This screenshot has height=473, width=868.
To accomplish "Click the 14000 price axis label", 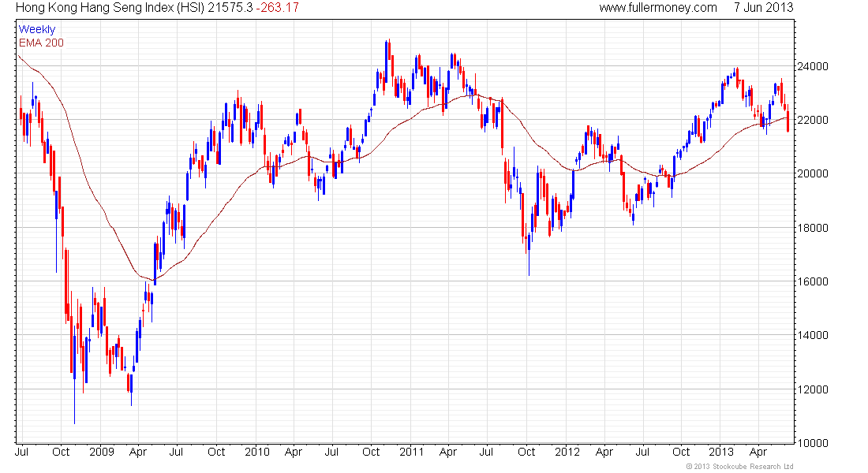I will click(812, 335).
